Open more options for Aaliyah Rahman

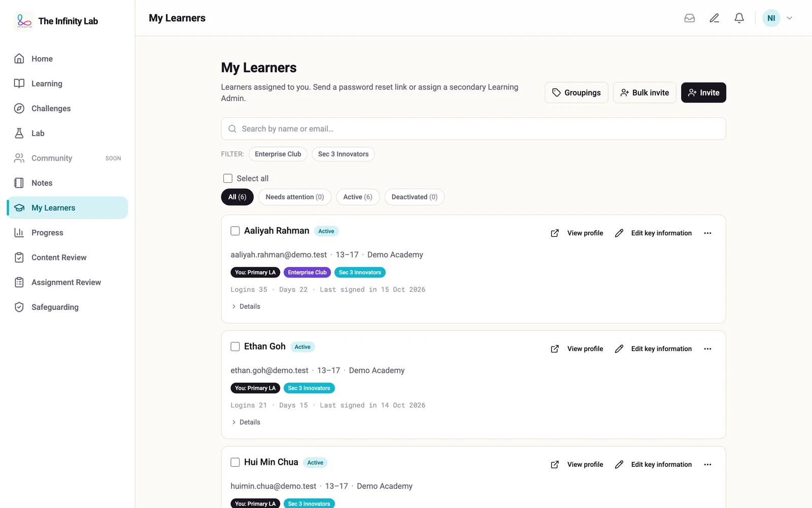707,233
